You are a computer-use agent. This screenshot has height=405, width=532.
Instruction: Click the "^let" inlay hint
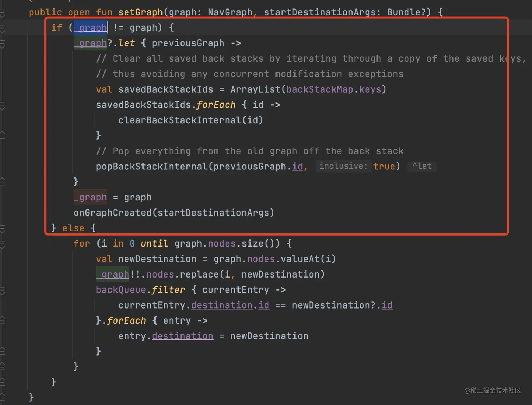pyautogui.click(x=422, y=166)
